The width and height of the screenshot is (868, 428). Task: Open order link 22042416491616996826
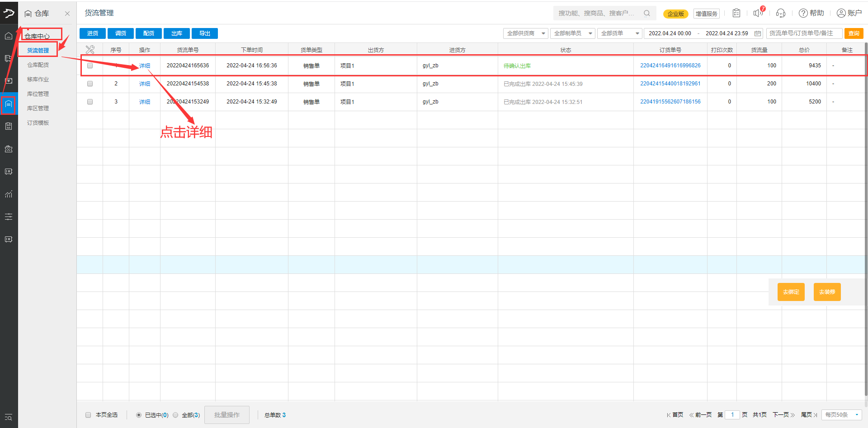670,66
